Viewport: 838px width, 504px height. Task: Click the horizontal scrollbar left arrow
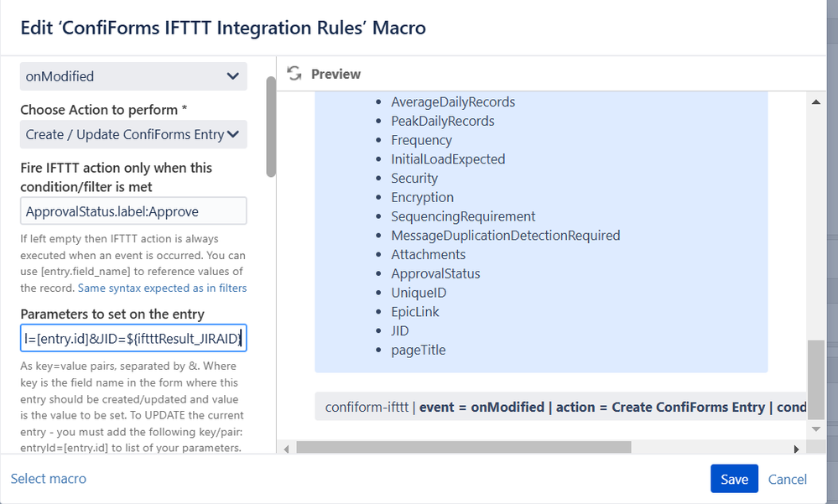point(288,448)
